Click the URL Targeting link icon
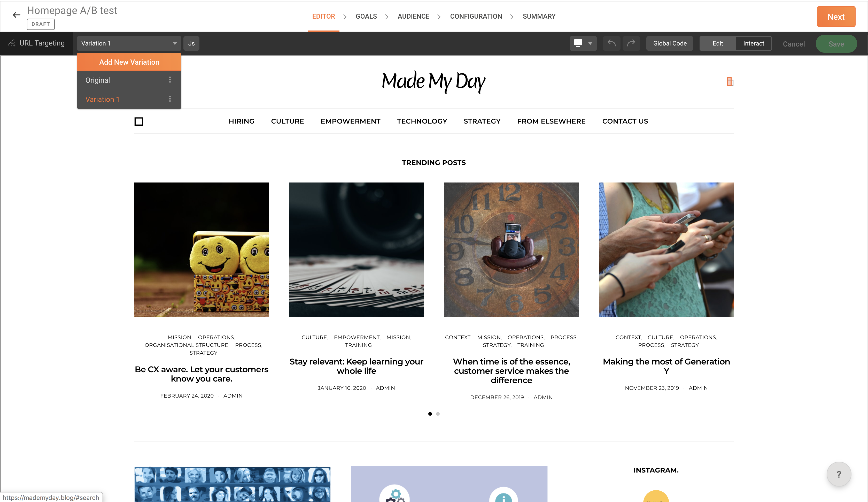 [x=12, y=43]
